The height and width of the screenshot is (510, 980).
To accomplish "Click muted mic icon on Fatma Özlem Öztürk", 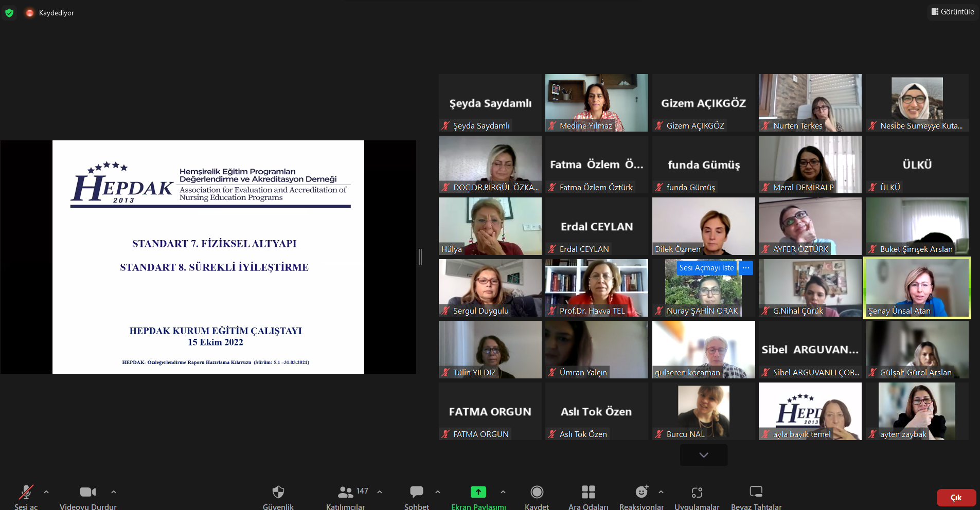I will (x=553, y=187).
